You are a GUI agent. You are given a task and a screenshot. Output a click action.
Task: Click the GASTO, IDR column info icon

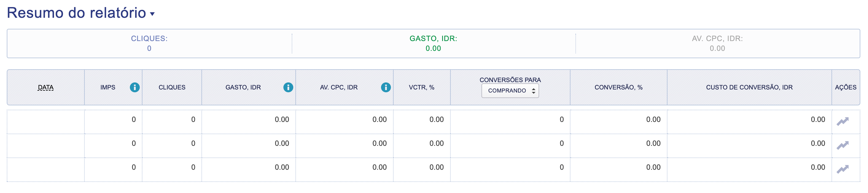288,87
